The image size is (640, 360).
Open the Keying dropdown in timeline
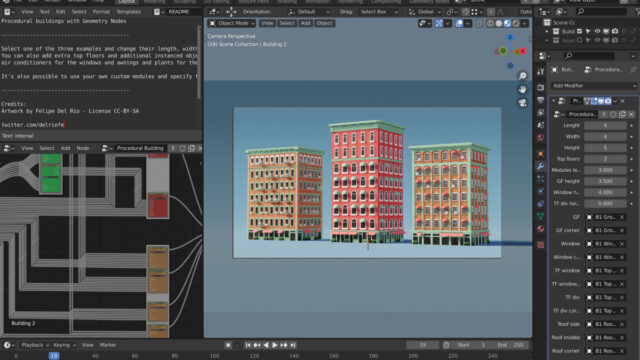[x=64, y=345]
